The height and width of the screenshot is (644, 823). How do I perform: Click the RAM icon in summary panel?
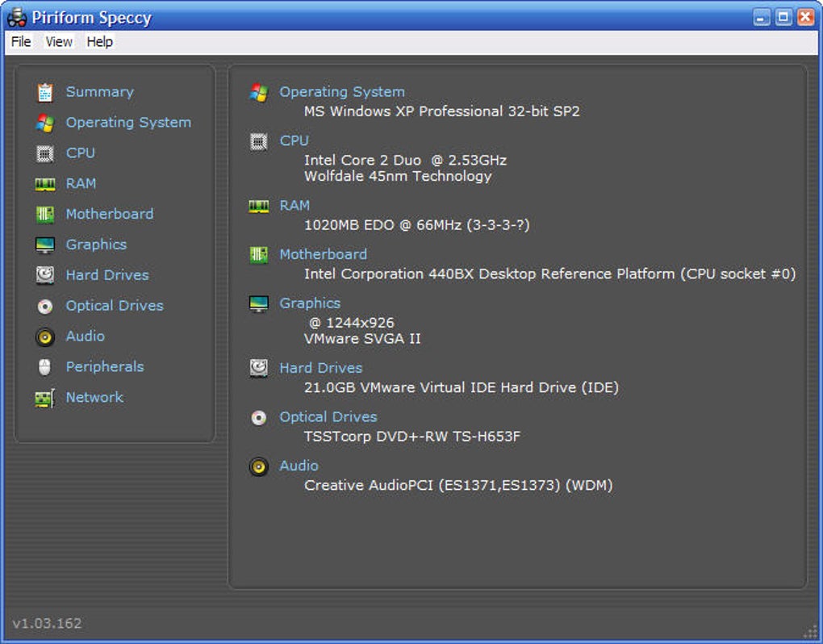259,207
